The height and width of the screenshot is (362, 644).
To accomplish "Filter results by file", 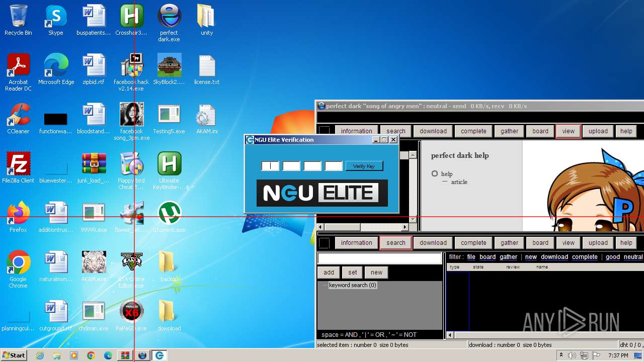I will [x=471, y=257].
